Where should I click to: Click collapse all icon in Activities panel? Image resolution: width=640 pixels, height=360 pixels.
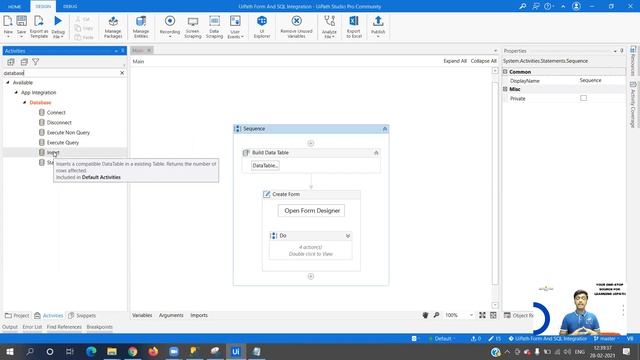[x=24, y=62]
